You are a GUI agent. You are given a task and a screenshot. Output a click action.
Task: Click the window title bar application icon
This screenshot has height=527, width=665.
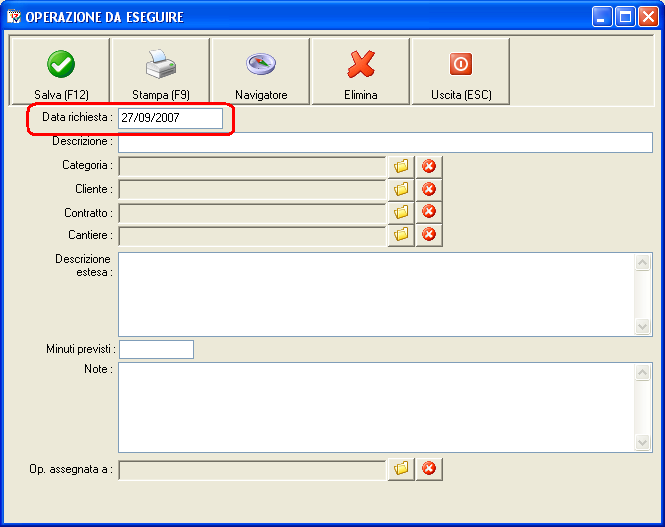click(14, 17)
